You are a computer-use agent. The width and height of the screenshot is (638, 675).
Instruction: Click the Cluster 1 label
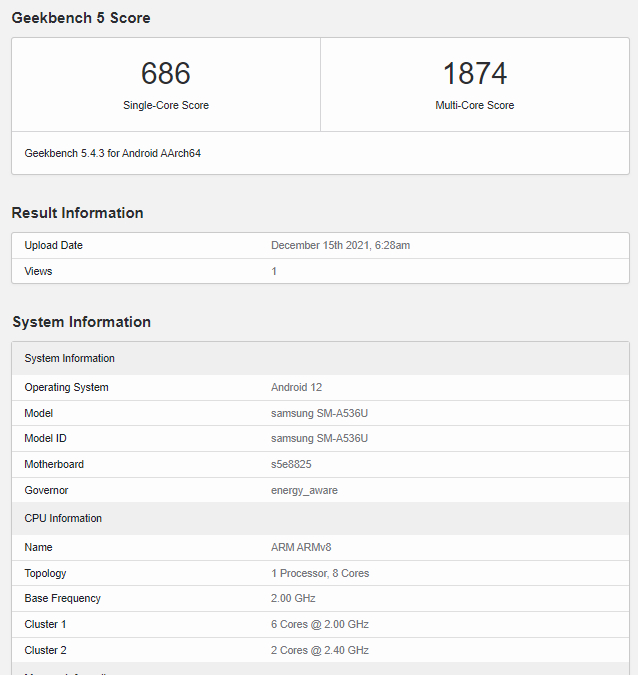(x=45, y=624)
